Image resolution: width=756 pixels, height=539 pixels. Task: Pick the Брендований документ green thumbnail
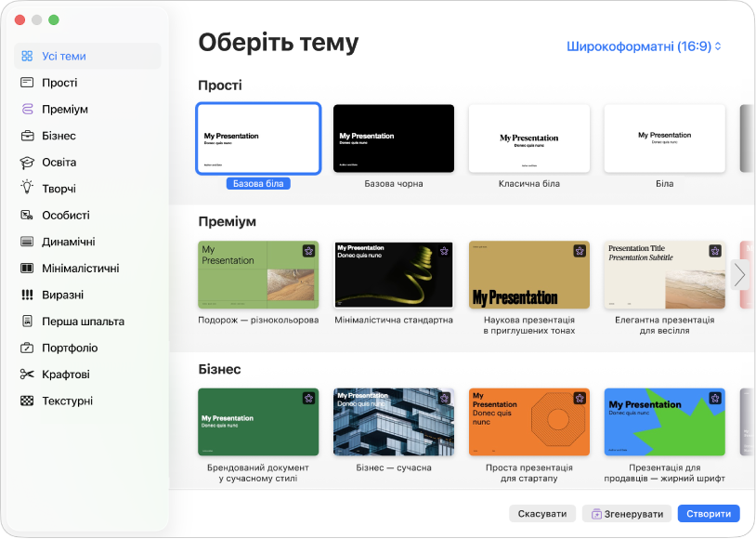click(258, 422)
